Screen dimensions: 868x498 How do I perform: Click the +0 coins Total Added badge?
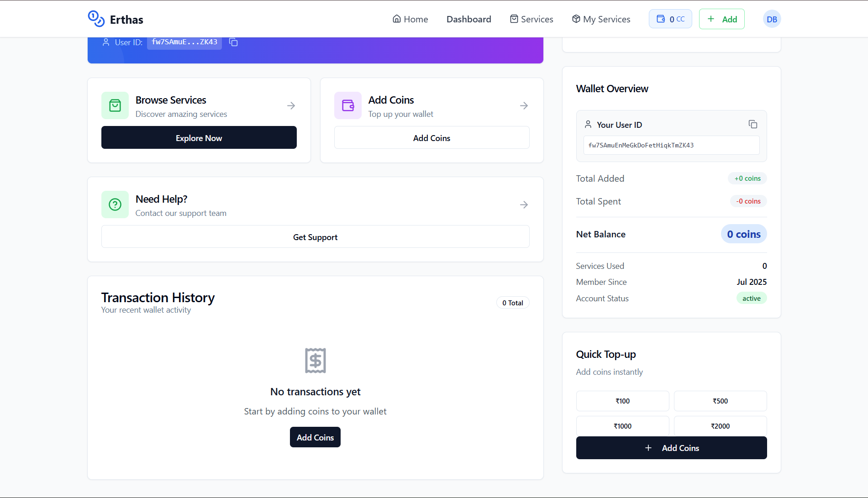[747, 178]
